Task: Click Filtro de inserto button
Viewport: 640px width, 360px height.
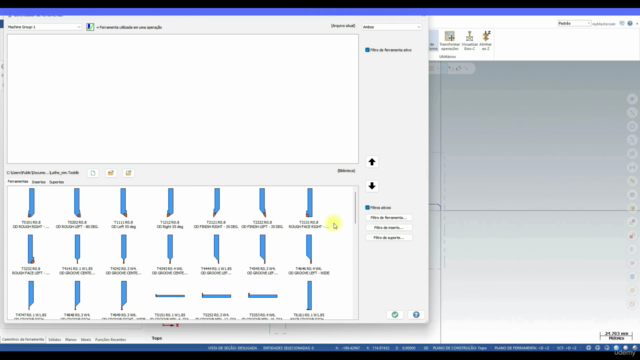Action: tap(389, 228)
